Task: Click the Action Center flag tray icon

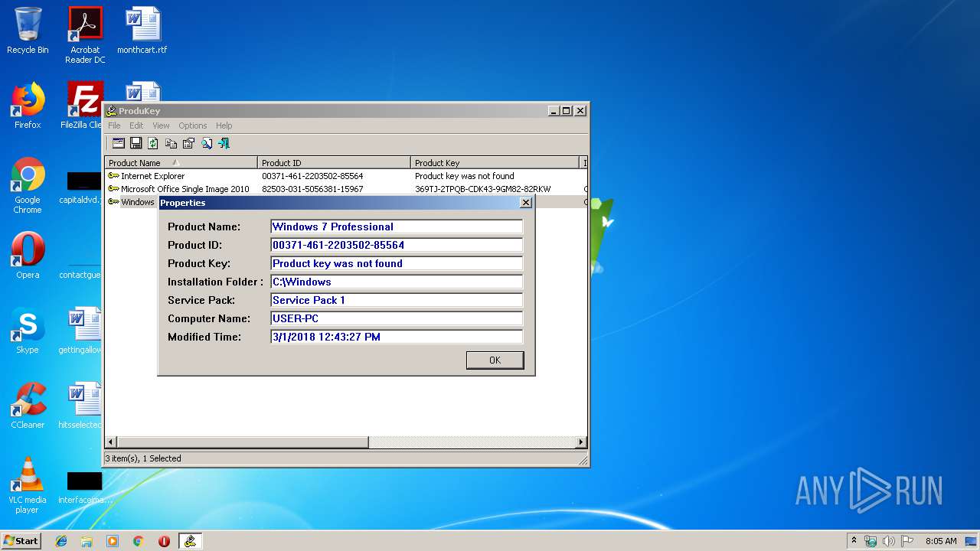Action: 907,541
